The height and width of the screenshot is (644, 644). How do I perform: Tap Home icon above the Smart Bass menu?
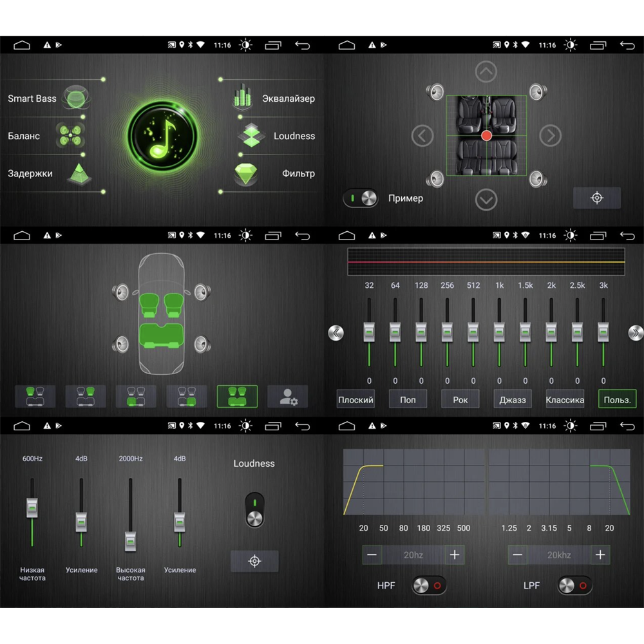click(22, 45)
